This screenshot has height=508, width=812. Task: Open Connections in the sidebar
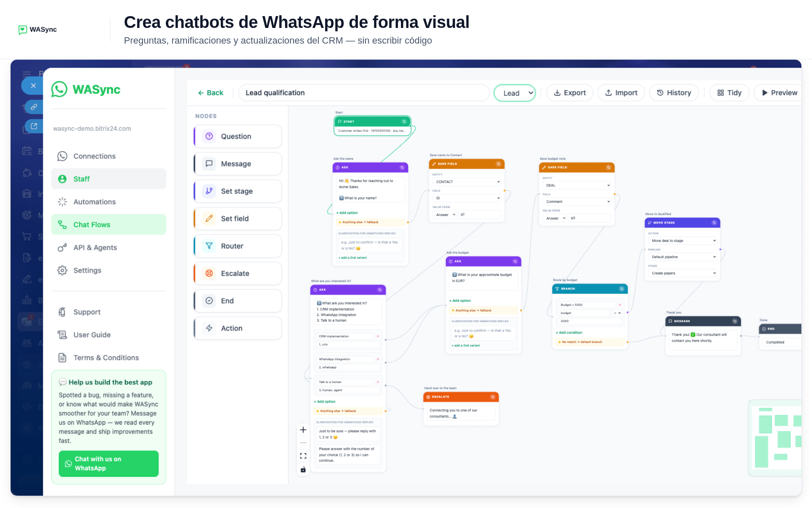tap(109, 156)
